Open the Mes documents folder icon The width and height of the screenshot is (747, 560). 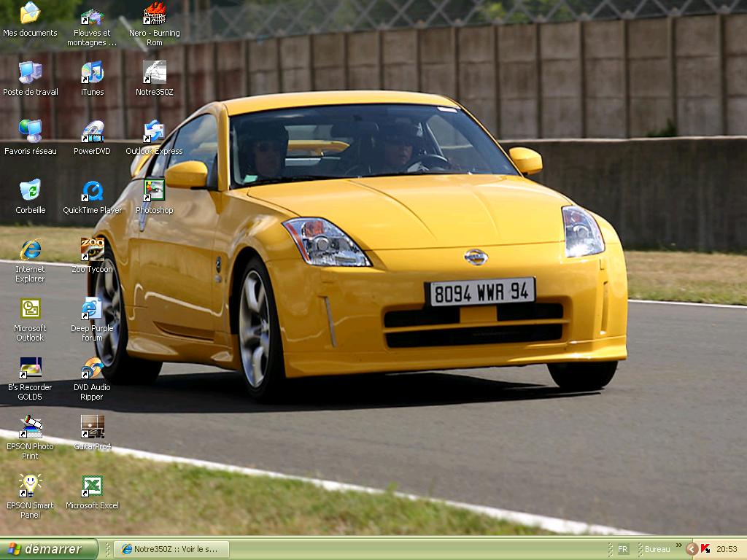coord(30,14)
